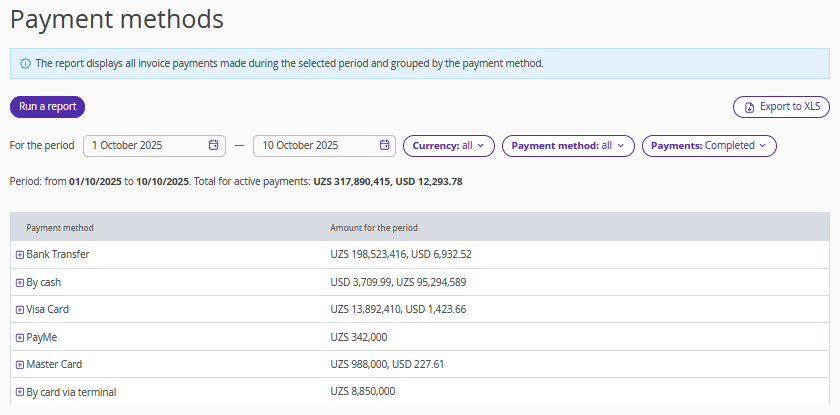This screenshot has width=840, height=415.
Task: Expand the Visa Card row
Action: pos(20,310)
